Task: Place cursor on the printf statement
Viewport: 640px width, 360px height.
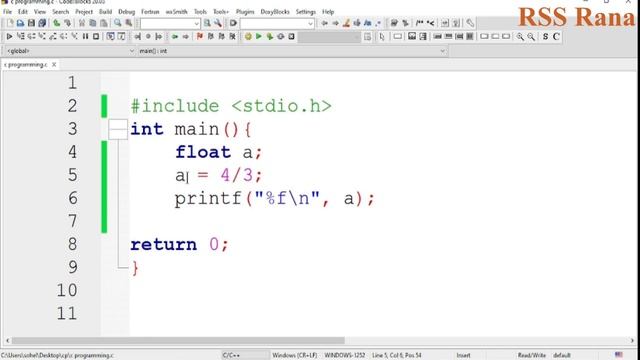Action: (x=274, y=199)
